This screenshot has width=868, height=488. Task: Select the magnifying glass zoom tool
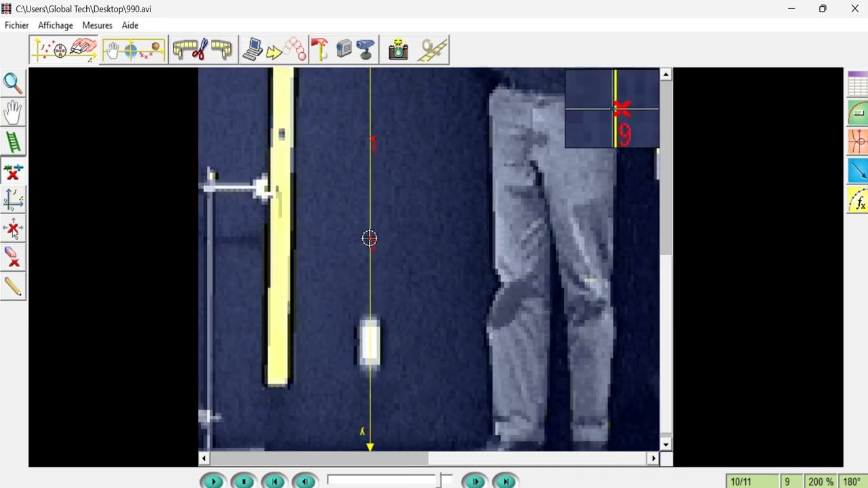(13, 83)
